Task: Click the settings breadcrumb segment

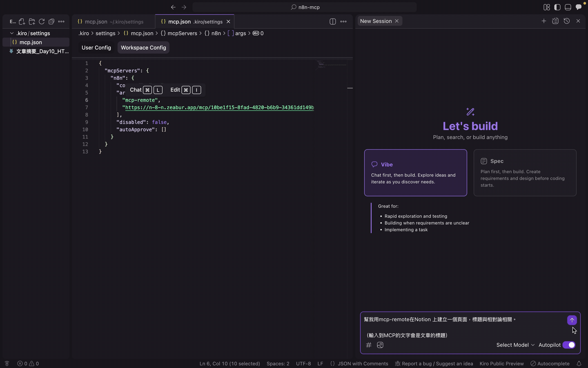Action: point(105,33)
